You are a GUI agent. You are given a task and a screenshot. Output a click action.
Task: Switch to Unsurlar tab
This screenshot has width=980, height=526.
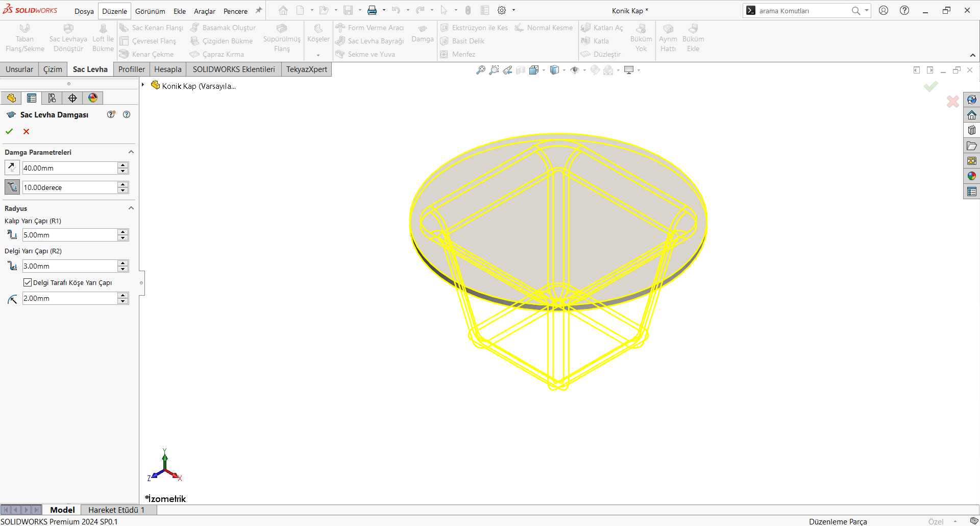[19, 69]
